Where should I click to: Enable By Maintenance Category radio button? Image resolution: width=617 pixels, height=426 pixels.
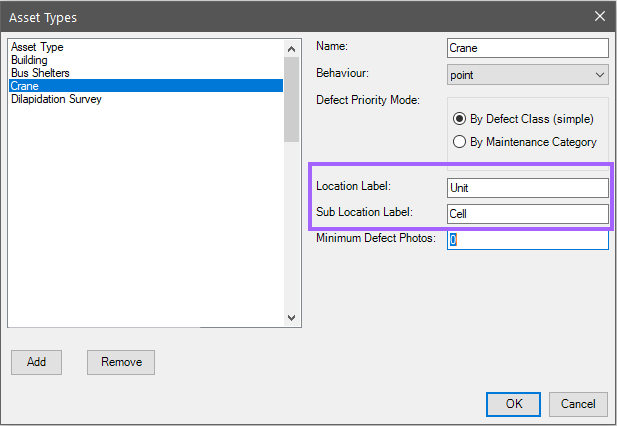click(461, 142)
